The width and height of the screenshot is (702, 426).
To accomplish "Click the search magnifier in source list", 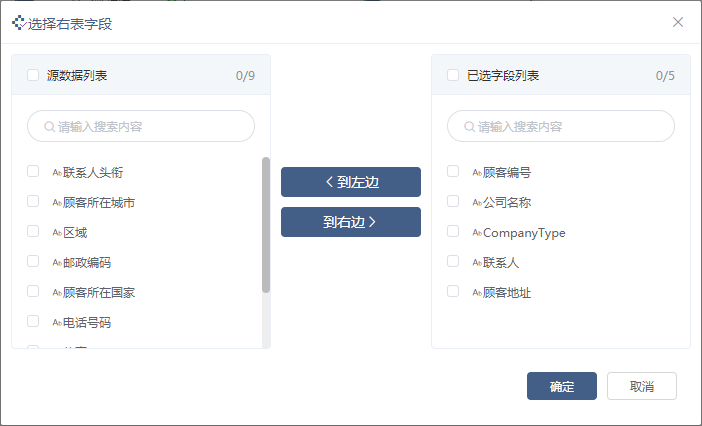I will point(49,127).
